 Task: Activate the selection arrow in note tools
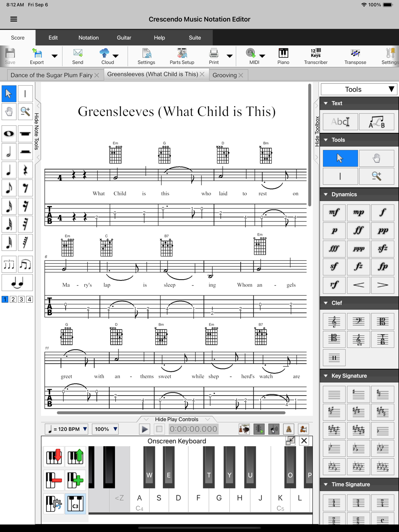tap(9, 93)
